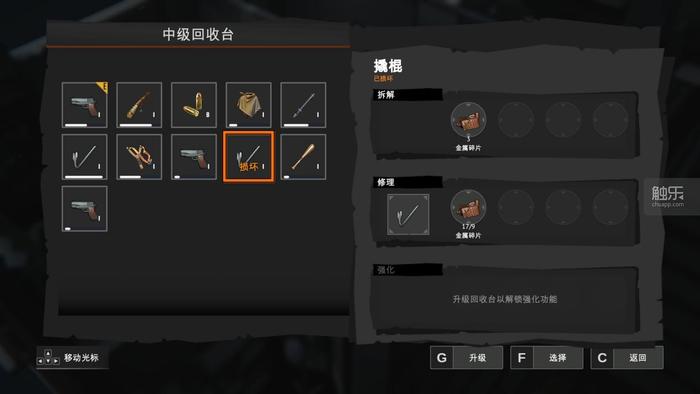Open the 拆解 dismantle section header
The width and height of the screenshot is (700, 394).
pyautogui.click(x=408, y=95)
